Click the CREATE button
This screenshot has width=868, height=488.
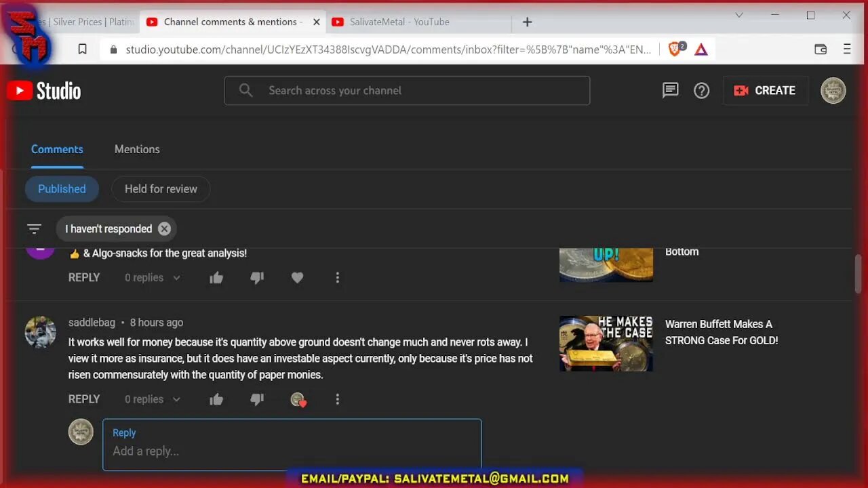click(766, 90)
